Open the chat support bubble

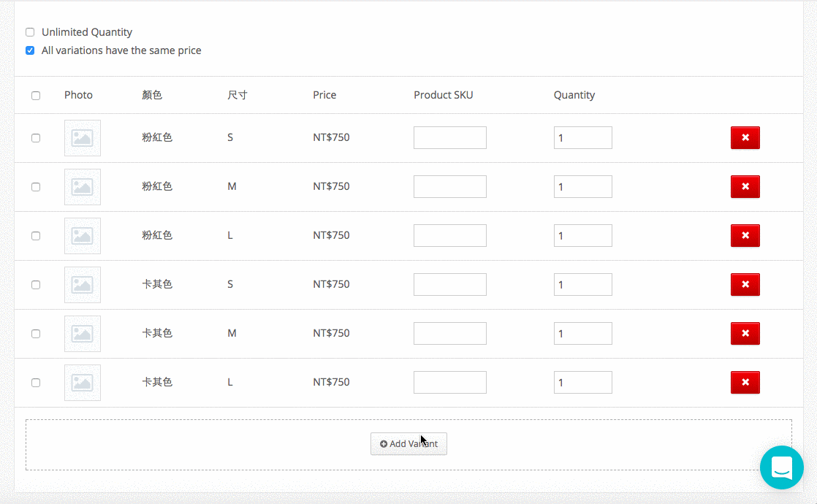(x=782, y=467)
